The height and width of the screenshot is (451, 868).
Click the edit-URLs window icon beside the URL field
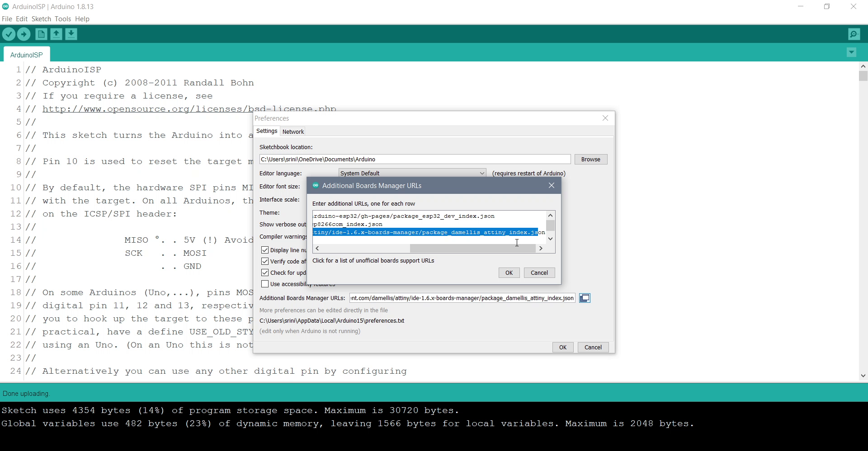[585, 298]
